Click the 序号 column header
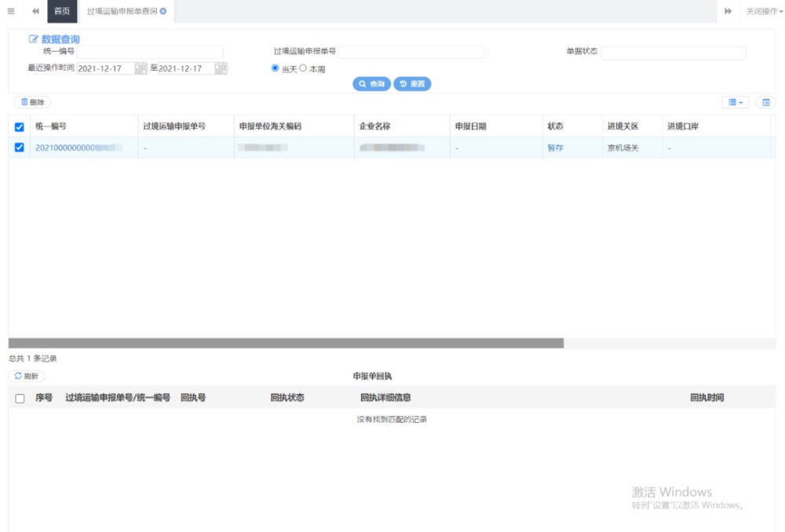Viewport: 785px width, 532px height. pyautogui.click(x=43, y=397)
